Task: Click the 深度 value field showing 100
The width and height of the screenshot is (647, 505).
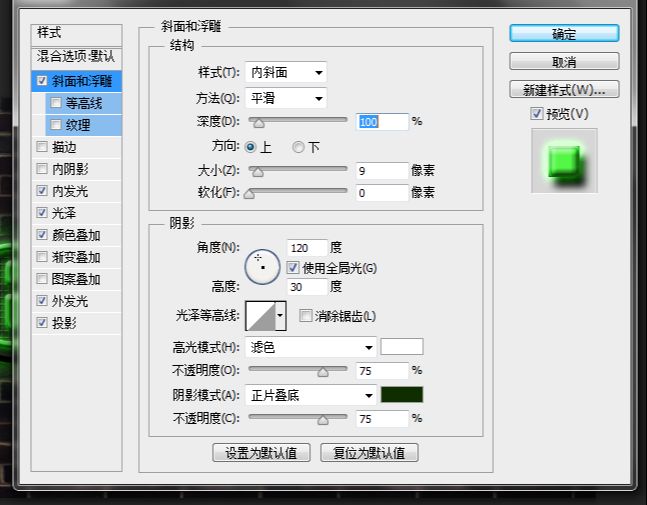Action: coord(382,122)
